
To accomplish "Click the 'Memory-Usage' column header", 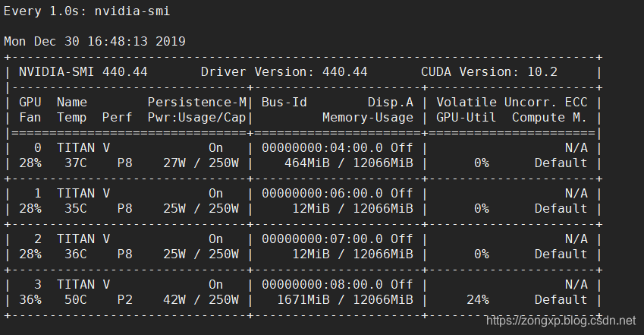I will click(368, 118).
